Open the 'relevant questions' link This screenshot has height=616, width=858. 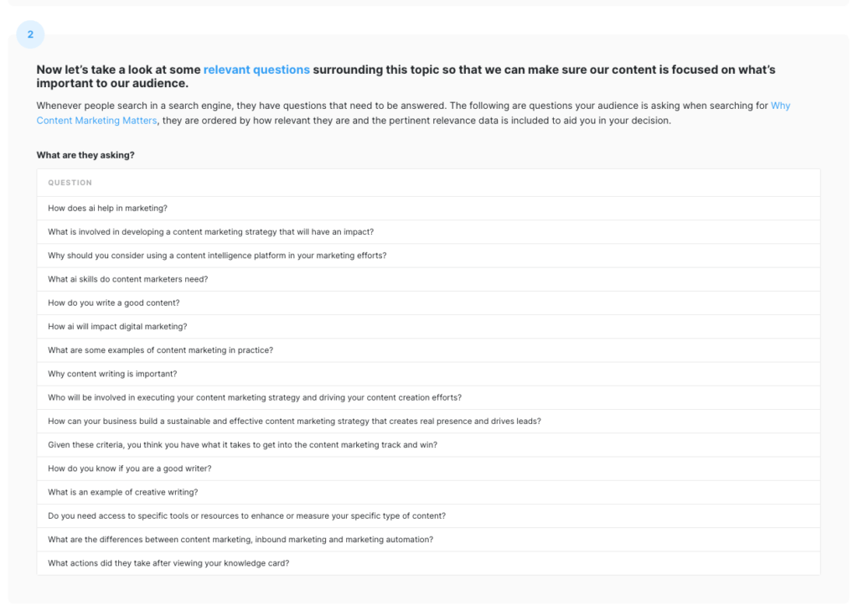click(x=256, y=70)
